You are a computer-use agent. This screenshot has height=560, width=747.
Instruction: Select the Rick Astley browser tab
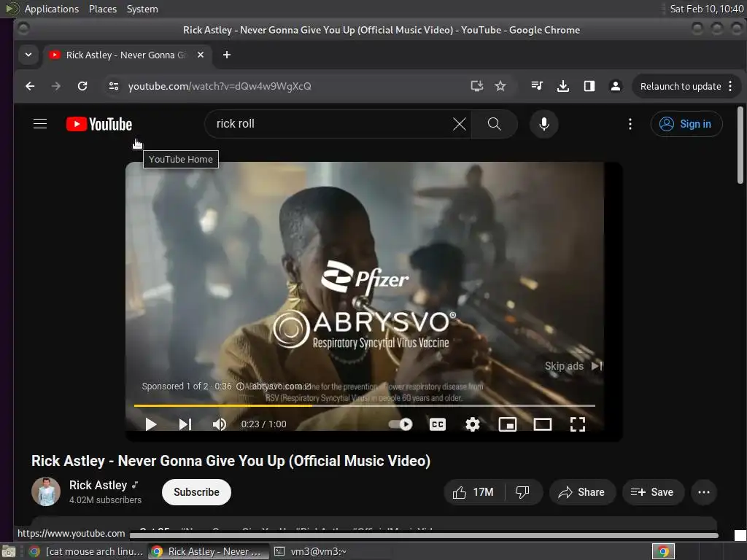[x=127, y=55]
